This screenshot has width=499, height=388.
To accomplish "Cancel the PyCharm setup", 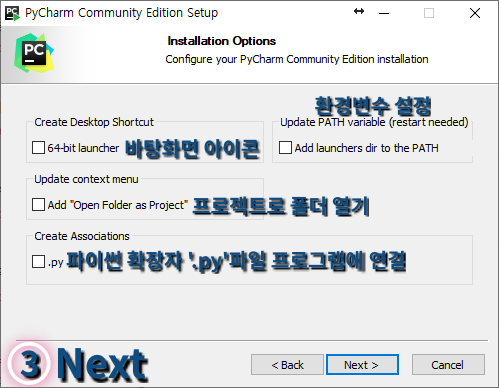I will point(448,365).
